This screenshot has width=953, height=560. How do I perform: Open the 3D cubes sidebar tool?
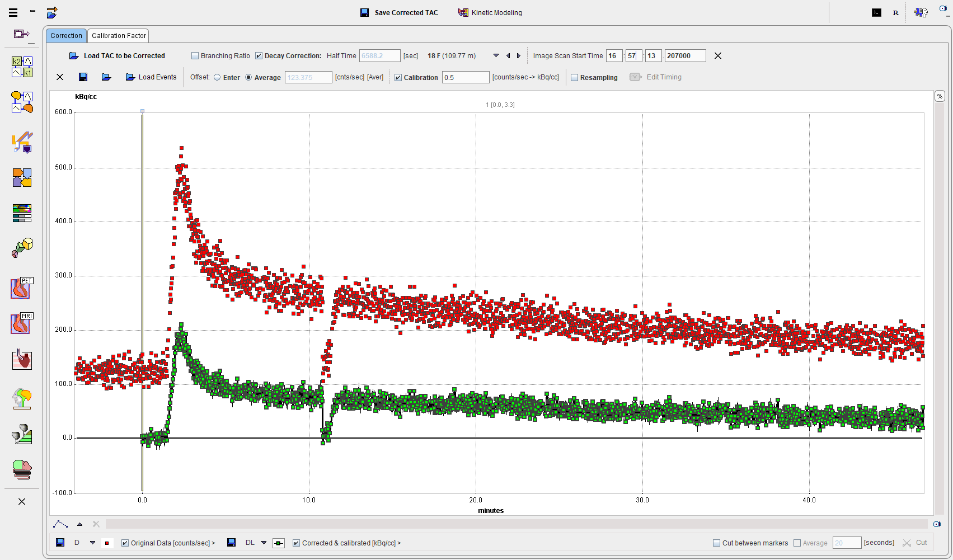click(22, 248)
